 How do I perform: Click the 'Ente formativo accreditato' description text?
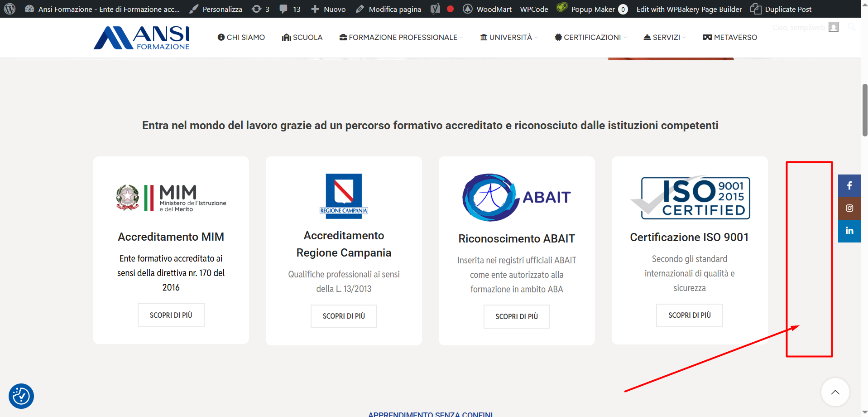coord(171,273)
